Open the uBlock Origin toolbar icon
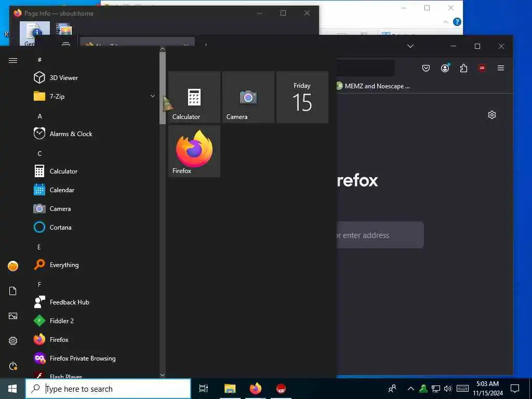This screenshot has height=399, width=532. coord(482,68)
